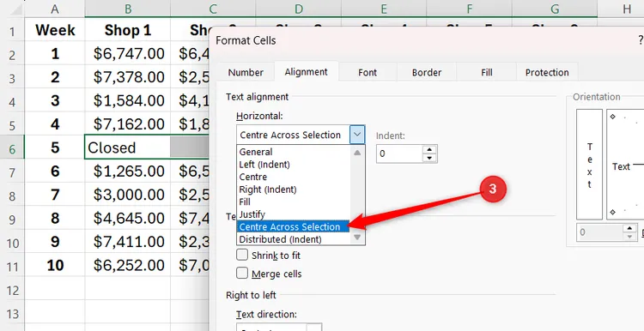Open the Protection tab
This screenshot has height=331, width=644.
(547, 73)
